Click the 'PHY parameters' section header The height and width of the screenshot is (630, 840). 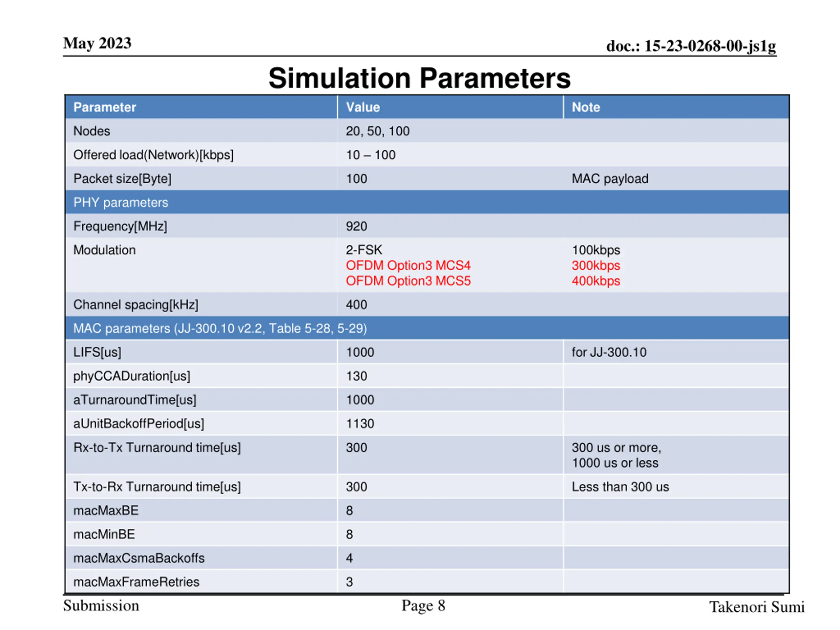pyautogui.click(x=427, y=202)
